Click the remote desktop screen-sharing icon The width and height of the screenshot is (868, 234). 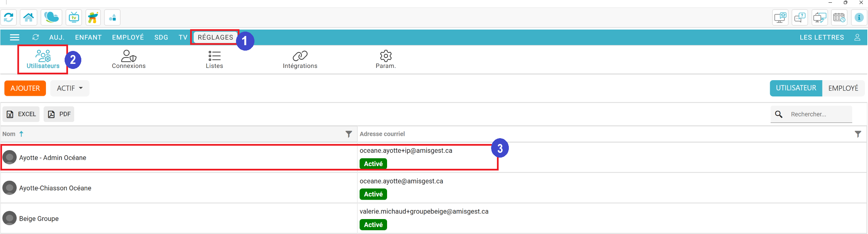pos(820,17)
